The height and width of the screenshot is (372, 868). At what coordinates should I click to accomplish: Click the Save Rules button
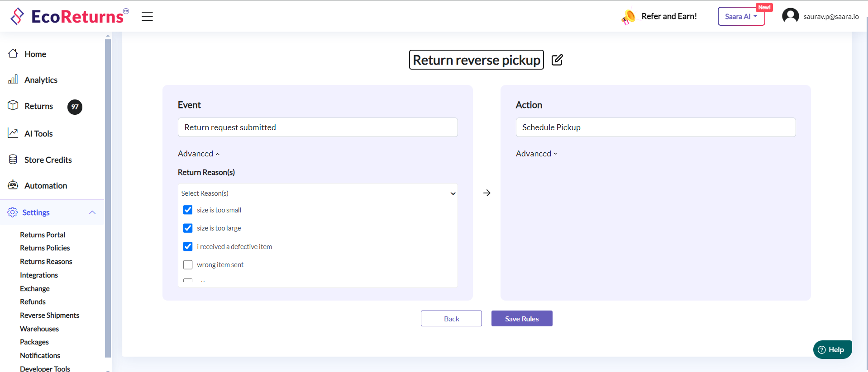coord(521,319)
